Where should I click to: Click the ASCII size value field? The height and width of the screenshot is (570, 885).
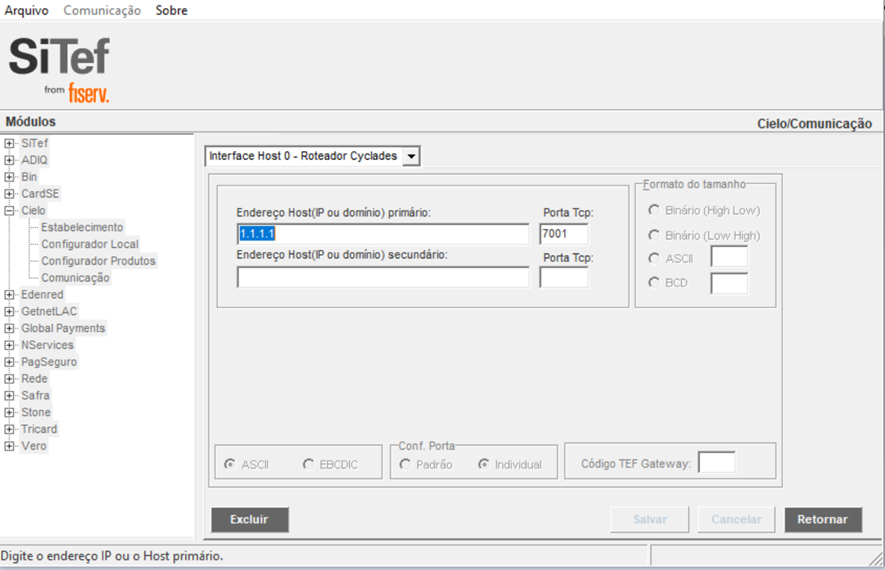(729, 257)
